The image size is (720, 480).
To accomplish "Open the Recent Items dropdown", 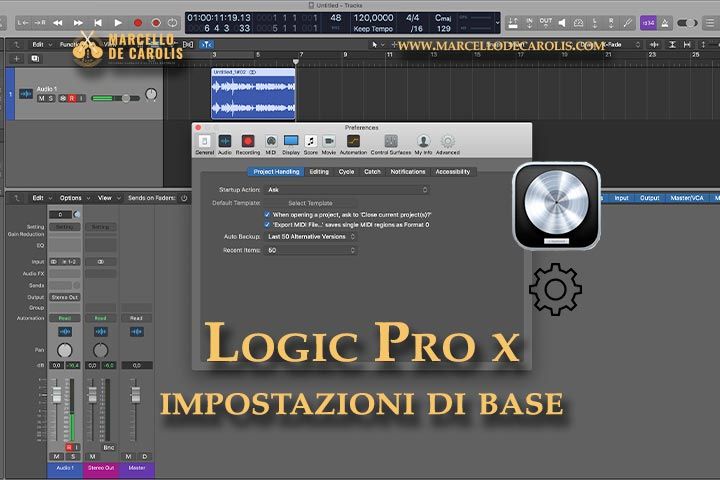I will (x=311, y=250).
